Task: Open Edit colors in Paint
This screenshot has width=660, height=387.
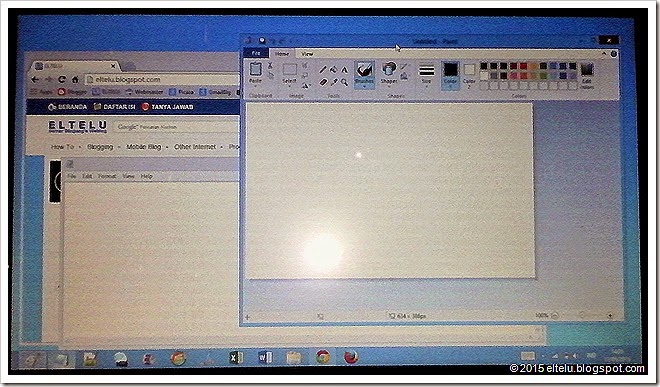Action: tap(587, 76)
